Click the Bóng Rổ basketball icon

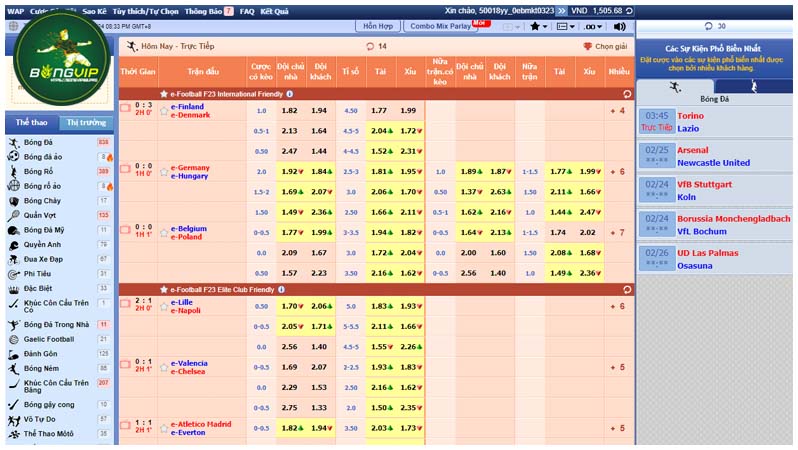coord(14,172)
